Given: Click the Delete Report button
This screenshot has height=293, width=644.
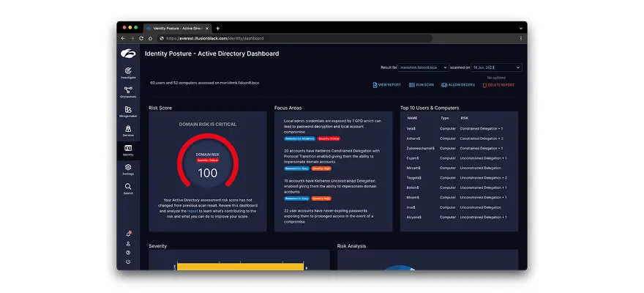Looking at the screenshot, I should click(x=498, y=85).
